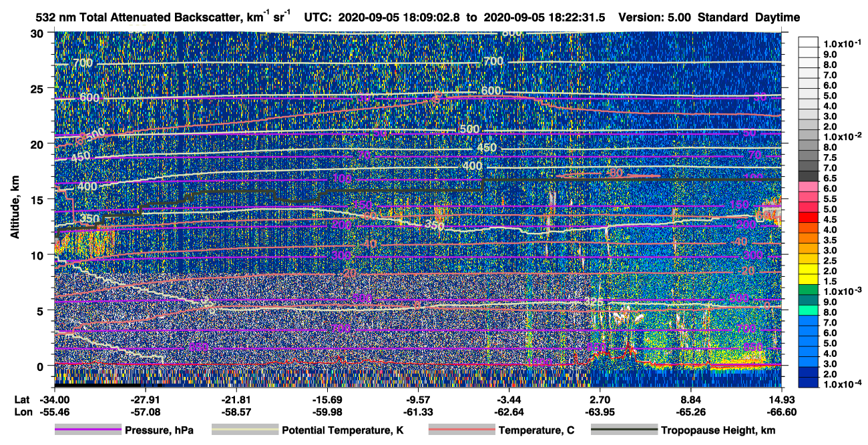Click the 'Lon' row label
Screen dimensions: 868x445
(22, 412)
